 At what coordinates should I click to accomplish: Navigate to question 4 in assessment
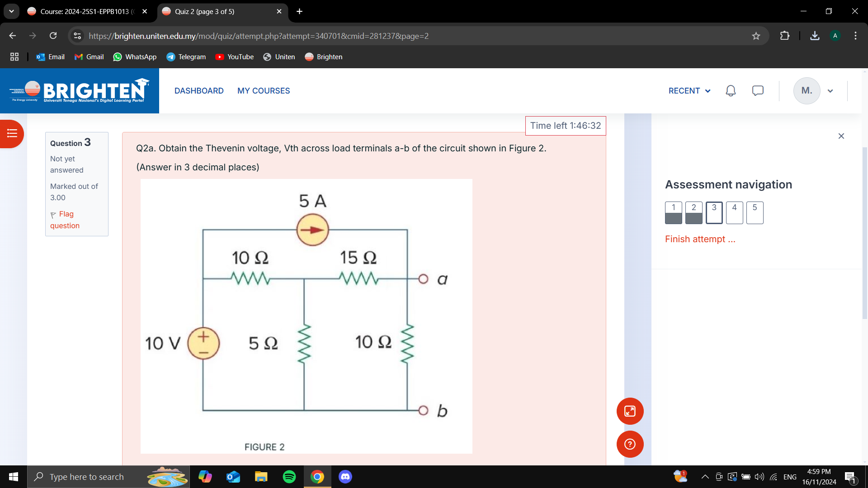point(734,211)
